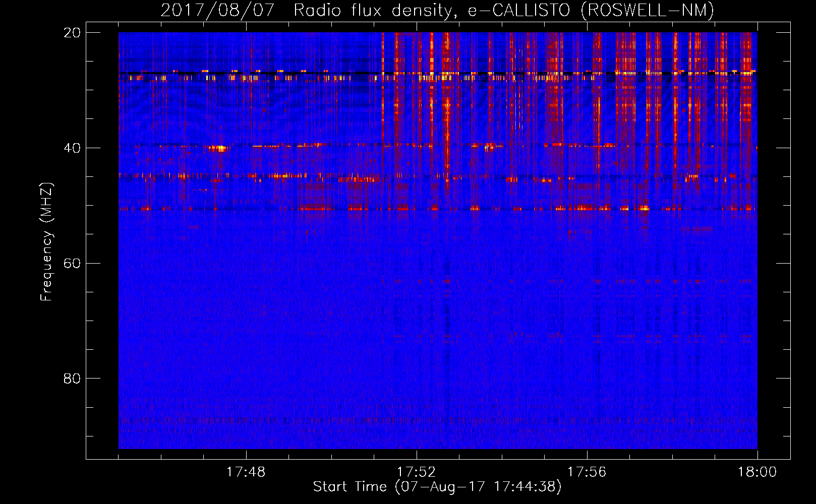Select the 'Frequency (MHZ)' axis label

point(46,242)
